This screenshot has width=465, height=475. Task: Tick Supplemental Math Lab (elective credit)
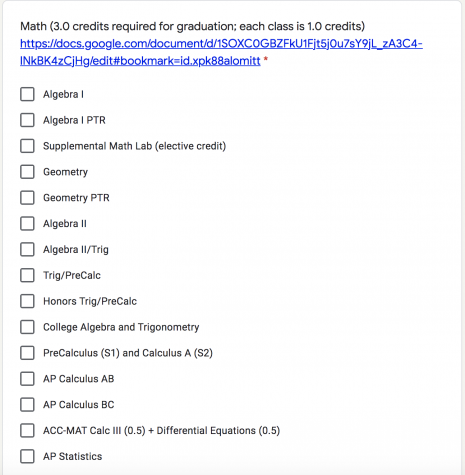click(x=27, y=146)
